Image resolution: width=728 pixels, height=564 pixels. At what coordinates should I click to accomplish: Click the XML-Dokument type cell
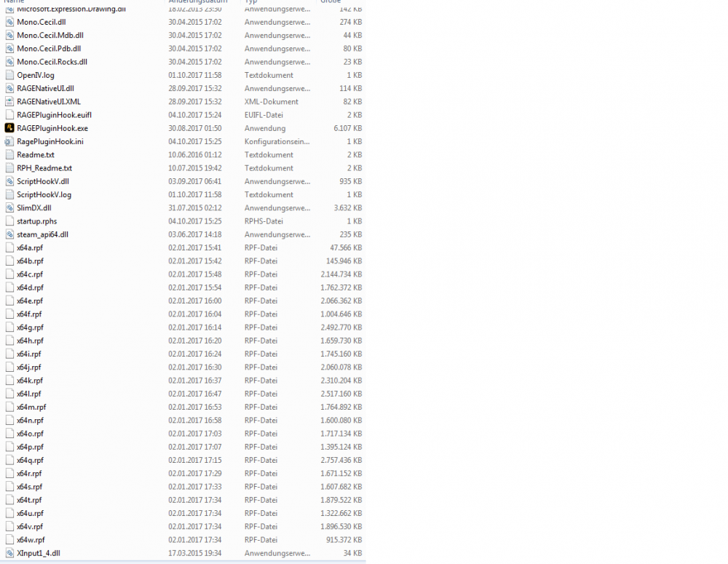click(x=272, y=101)
